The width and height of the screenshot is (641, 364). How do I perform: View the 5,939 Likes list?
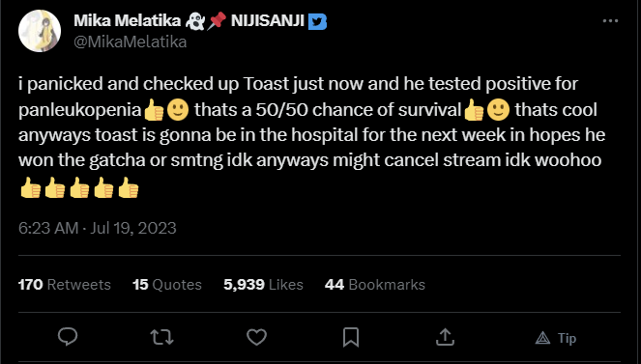point(263,285)
